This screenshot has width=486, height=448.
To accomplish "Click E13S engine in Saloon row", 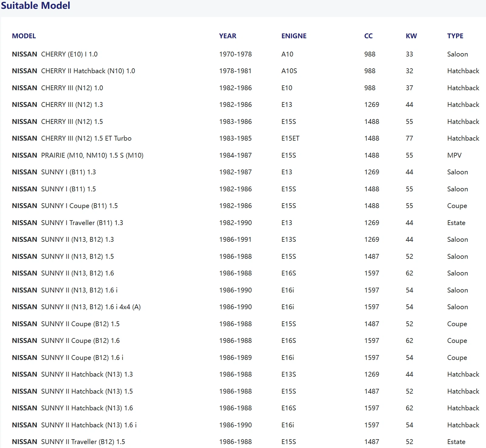I will [x=289, y=239].
